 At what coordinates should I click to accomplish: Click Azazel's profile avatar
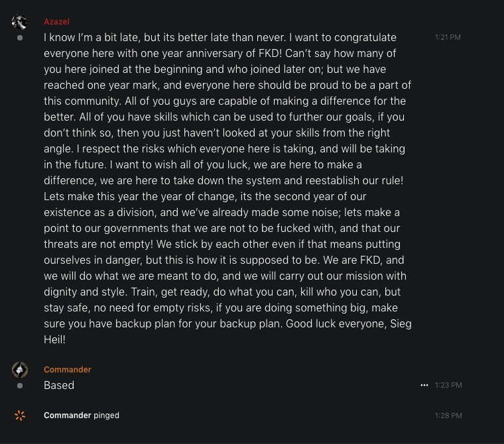tap(20, 22)
